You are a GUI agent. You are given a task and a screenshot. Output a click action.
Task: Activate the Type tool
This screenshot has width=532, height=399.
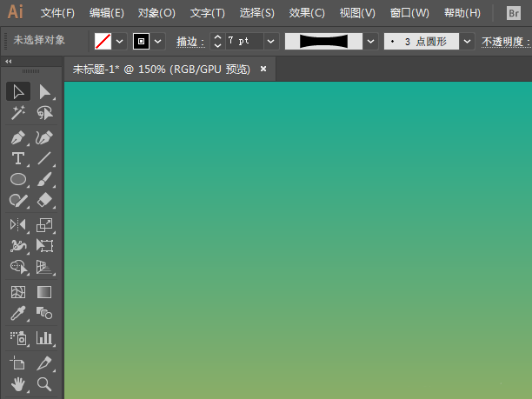(18, 158)
